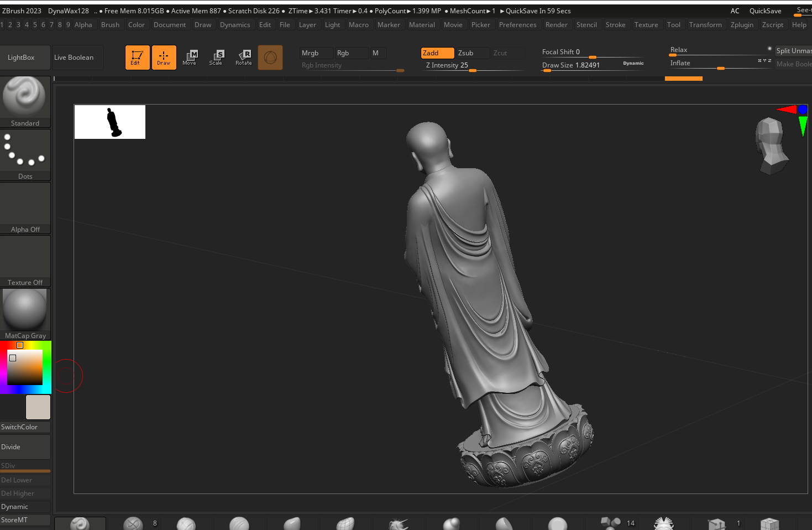
Task: Select the Scale tool
Action: click(x=216, y=58)
